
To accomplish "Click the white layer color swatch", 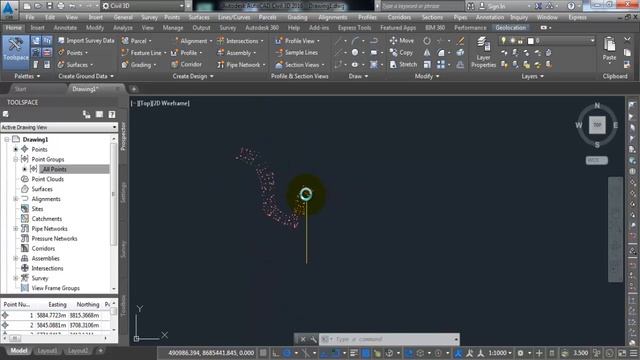I will click(531, 41).
